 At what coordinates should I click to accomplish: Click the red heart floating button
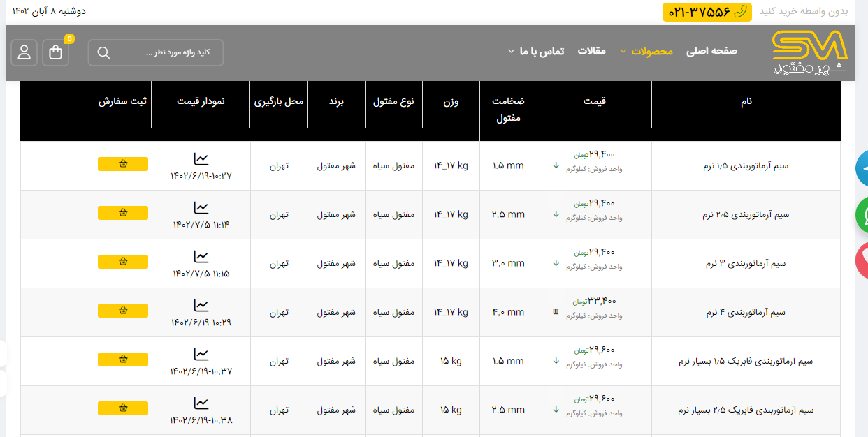862,260
